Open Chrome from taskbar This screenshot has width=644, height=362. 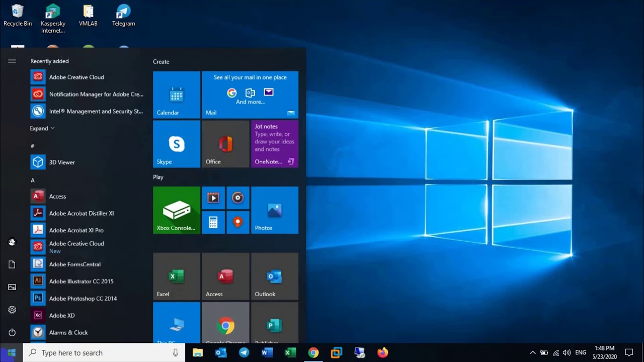(313, 352)
